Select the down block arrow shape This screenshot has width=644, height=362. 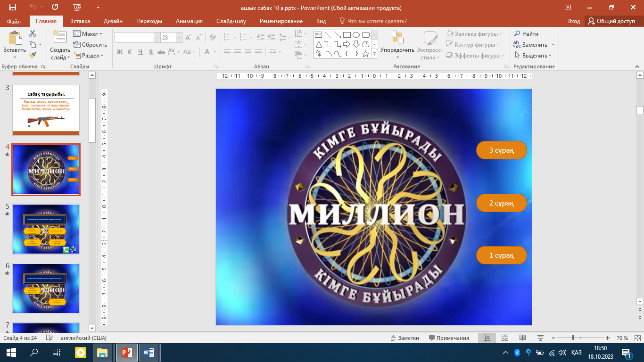tap(356, 44)
